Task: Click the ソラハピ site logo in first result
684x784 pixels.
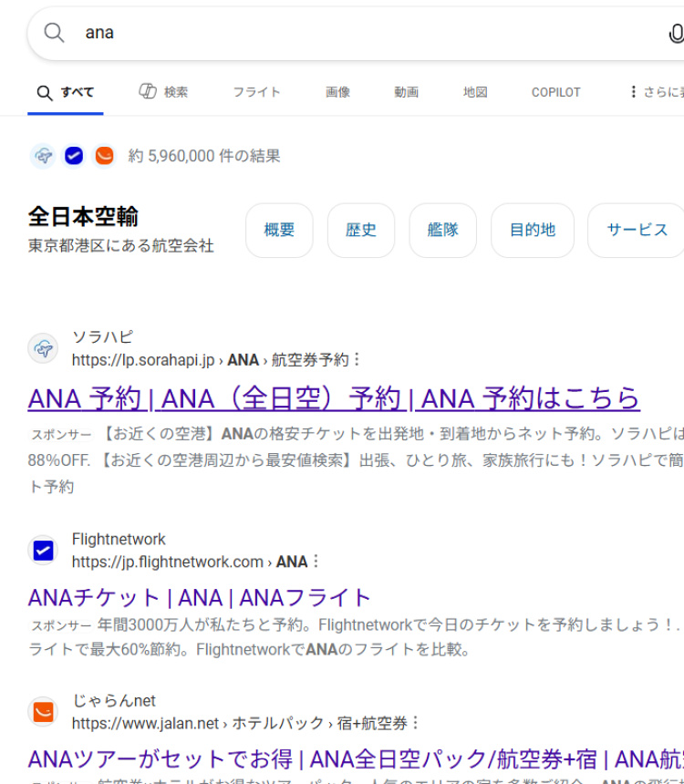Action: point(43,348)
